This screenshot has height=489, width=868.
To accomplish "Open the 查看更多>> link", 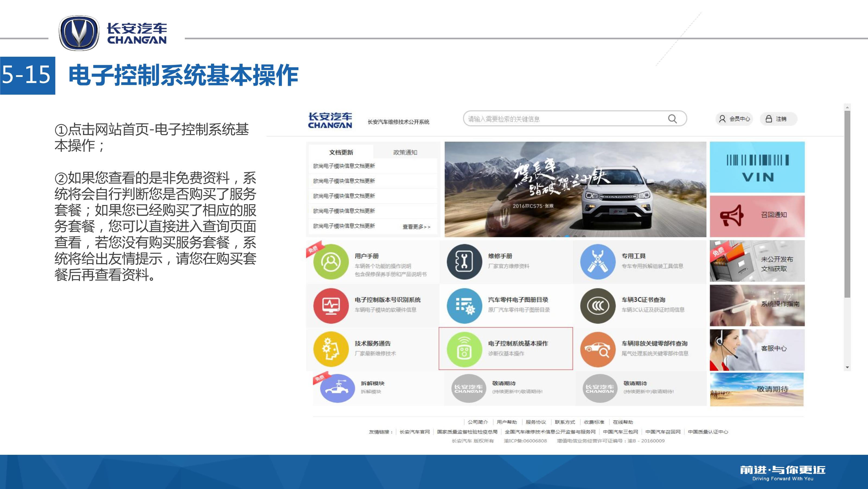I will click(416, 227).
